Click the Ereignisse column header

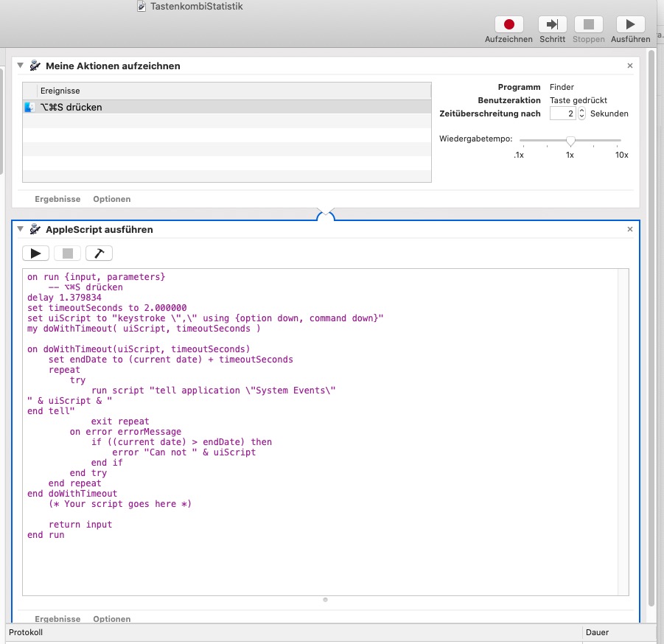pyautogui.click(x=235, y=91)
